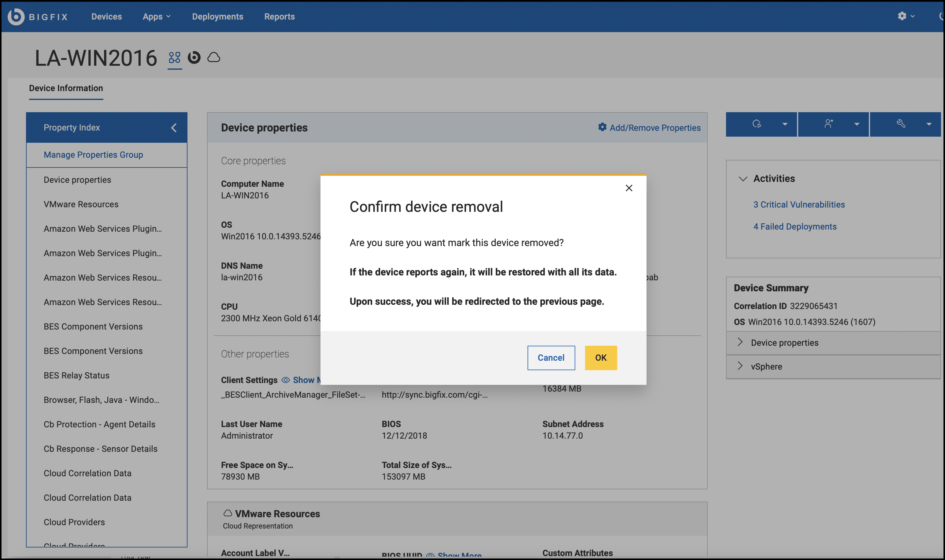945x560 pixels.
Task: Click the Property Index header title
Action: coord(72,127)
